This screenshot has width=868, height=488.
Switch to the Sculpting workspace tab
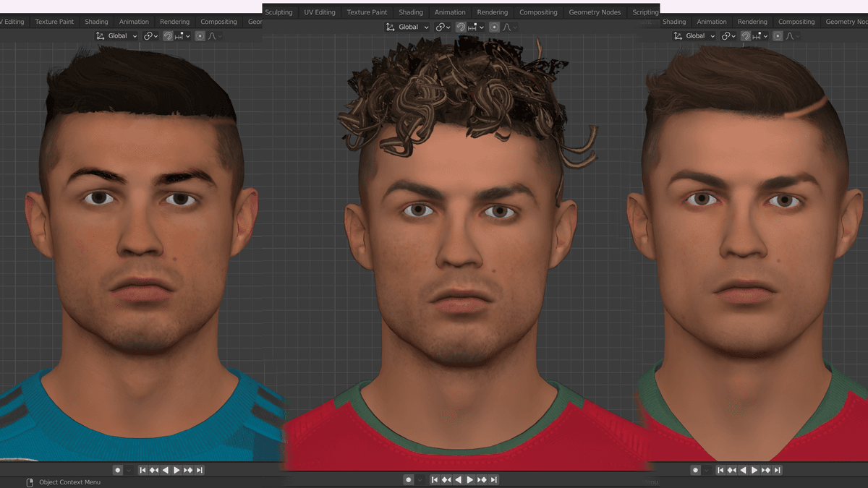point(278,12)
